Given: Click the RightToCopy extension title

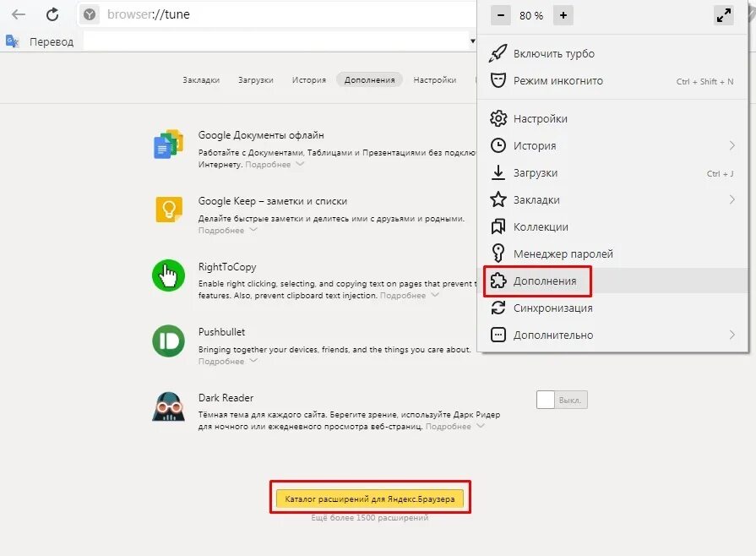Looking at the screenshot, I should point(227,267).
